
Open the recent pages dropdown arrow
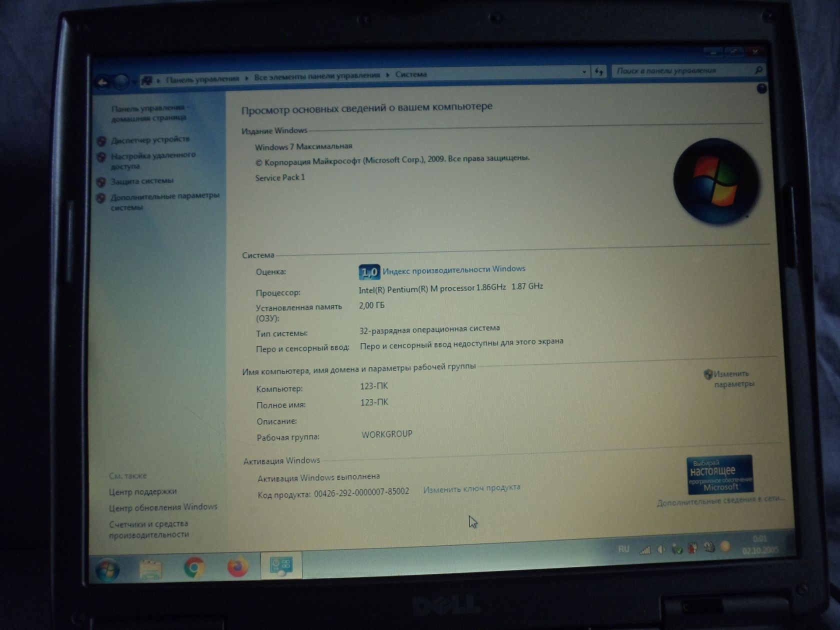tap(134, 81)
